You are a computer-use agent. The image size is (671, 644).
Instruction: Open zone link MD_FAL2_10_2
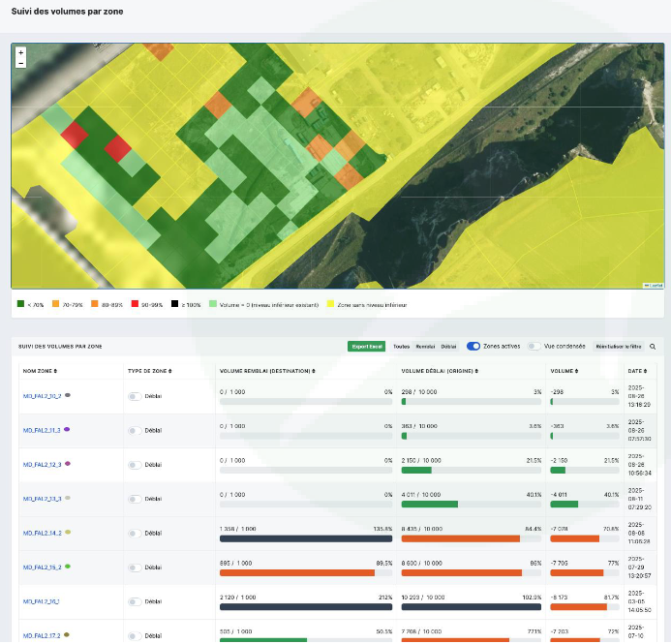[42, 396]
